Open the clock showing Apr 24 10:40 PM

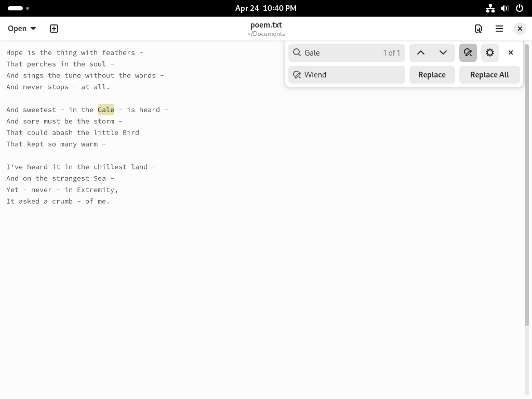(266, 8)
